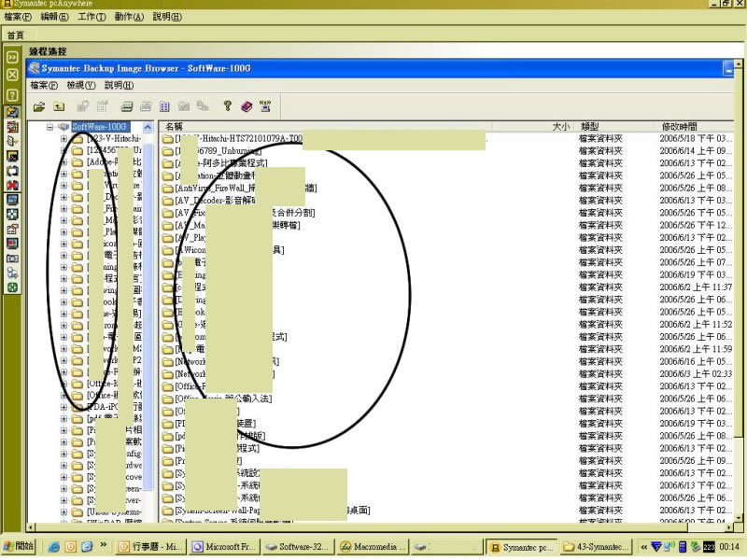Click the 00:14 clock in the system tray

tap(729, 547)
